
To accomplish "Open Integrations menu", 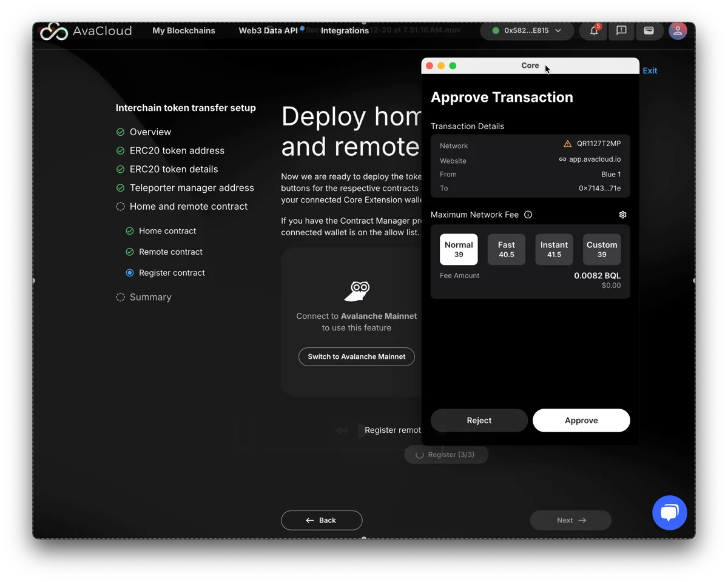I will click(345, 30).
